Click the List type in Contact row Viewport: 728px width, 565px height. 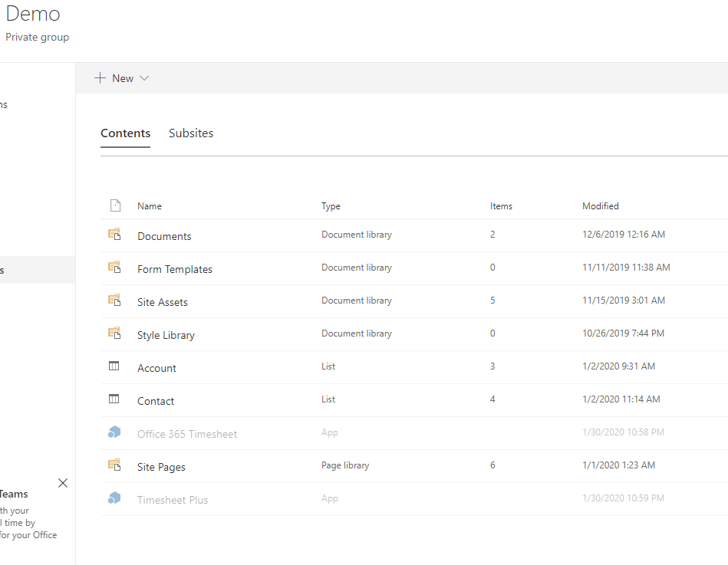[328, 399]
